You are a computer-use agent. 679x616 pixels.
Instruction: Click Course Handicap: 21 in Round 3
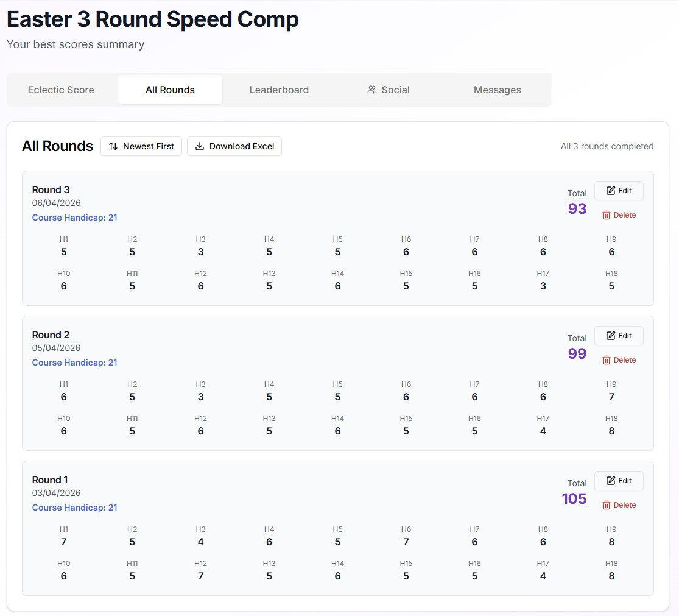coord(74,218)
